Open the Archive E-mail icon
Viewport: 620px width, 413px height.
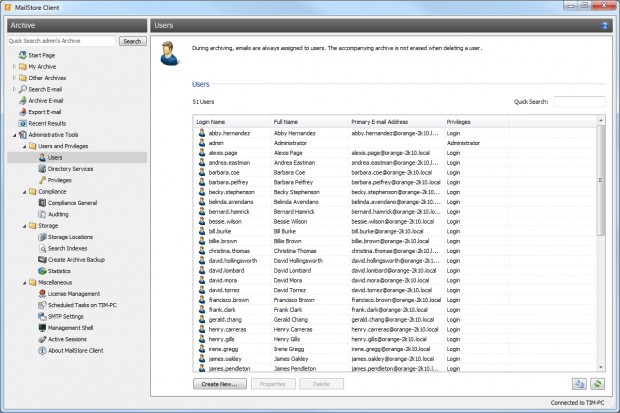coord(23,100)
